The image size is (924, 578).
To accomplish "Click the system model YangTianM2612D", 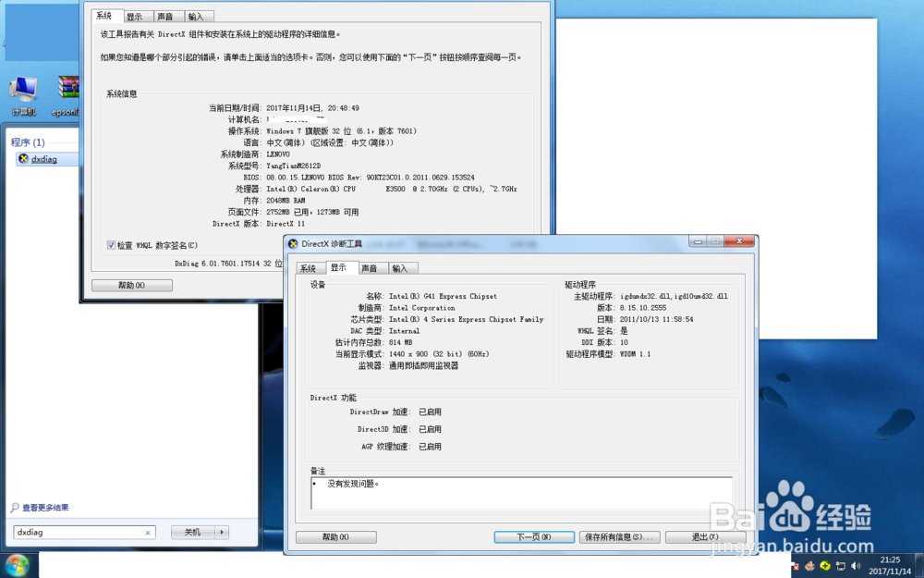I will [294, 166].
